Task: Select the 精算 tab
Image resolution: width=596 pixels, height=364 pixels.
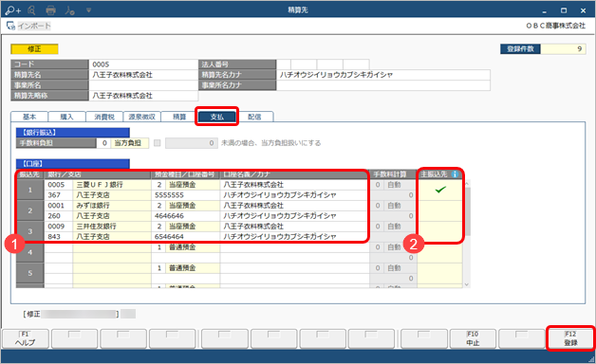Action: click(x=179, y=117)
